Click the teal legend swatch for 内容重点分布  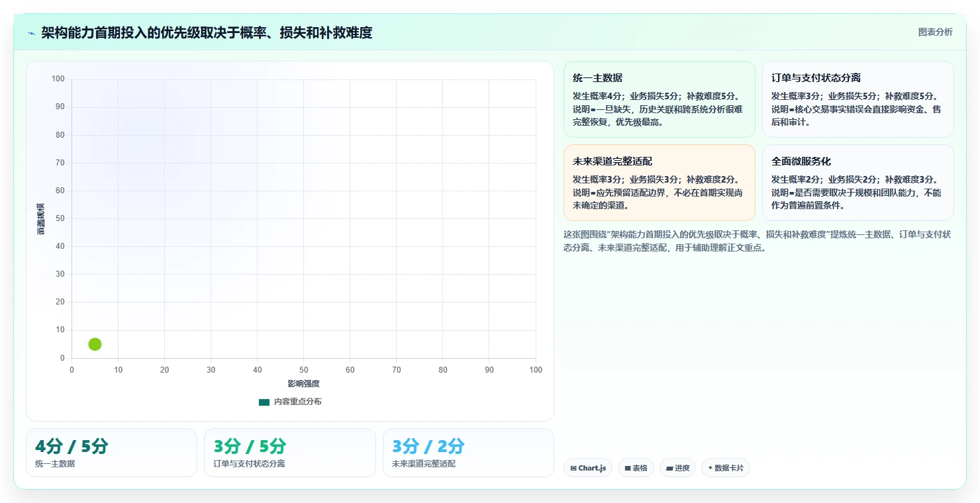click(264, 402)
